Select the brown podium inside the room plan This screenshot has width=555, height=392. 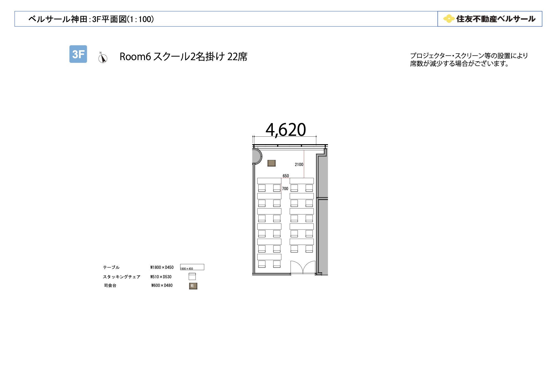(x=271, y=163)
